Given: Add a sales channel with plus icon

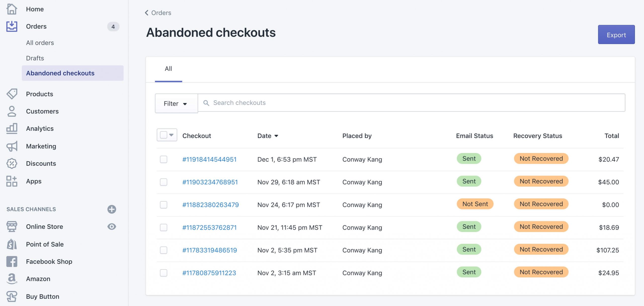Looking at the screenshot, I should pyautogui.click(x=112, y=209).
